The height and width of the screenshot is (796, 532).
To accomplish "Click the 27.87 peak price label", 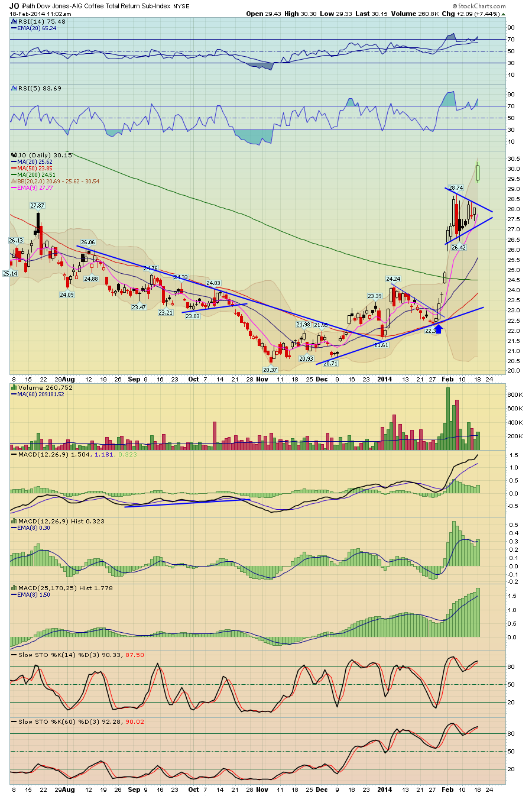I will coord(37,205).
